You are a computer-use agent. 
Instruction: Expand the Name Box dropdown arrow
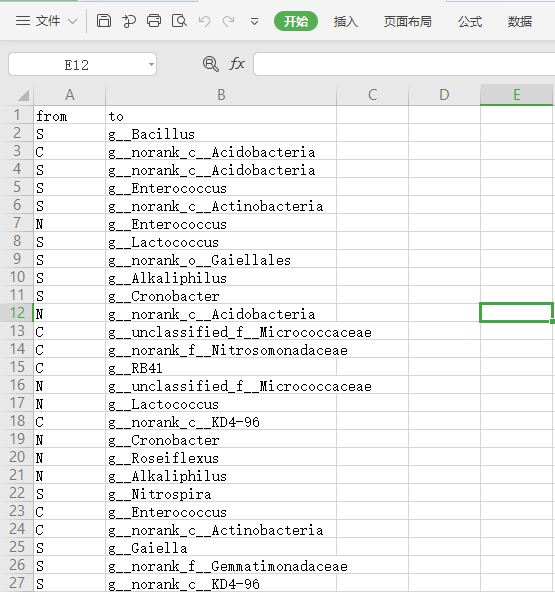point(151,65)
